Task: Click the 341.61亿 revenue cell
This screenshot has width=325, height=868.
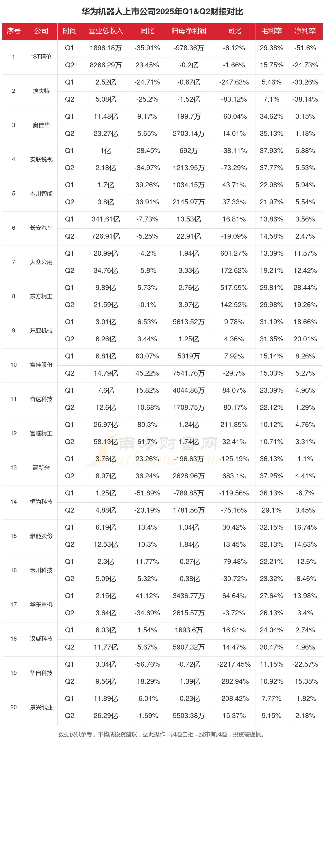Action: pos(106,219)
